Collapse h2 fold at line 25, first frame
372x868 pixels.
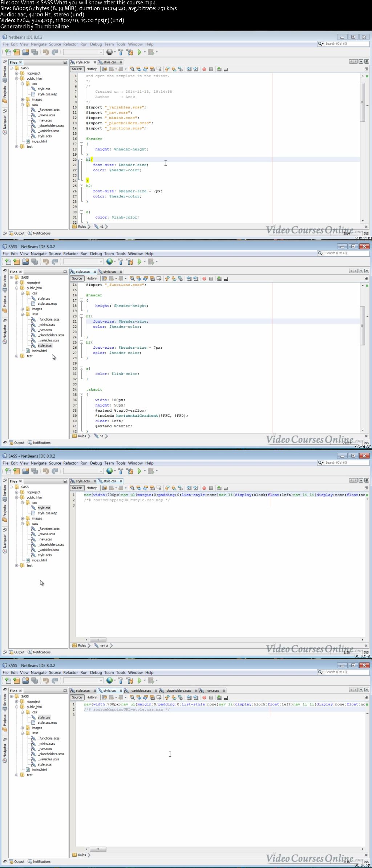point(82,186)
